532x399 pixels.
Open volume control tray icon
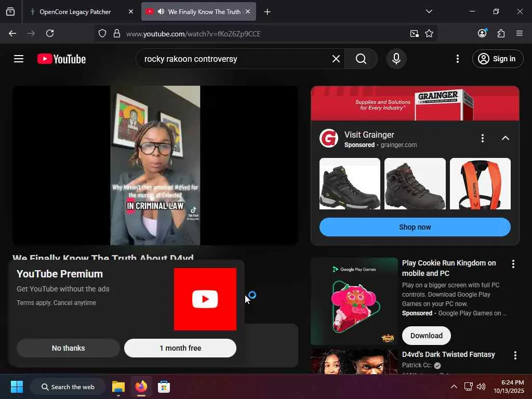click(481, 387)
